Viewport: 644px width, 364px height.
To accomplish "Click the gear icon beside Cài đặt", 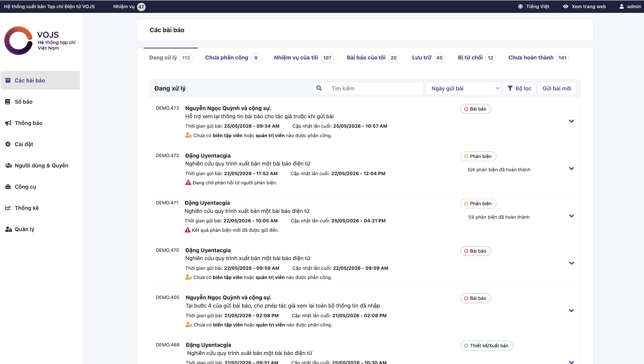I will click(x=8, y=144).
